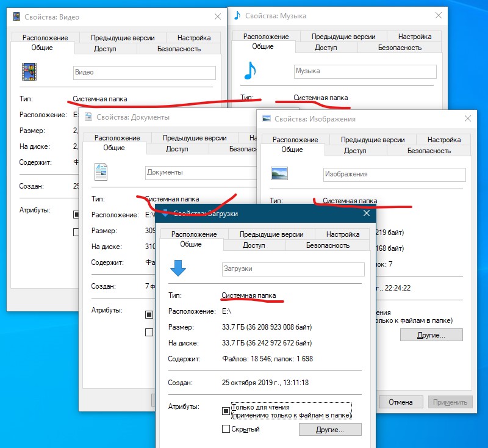Click the folder name field 'Изображения'
This screenshot has height=448, width=488.
point(394,175)
